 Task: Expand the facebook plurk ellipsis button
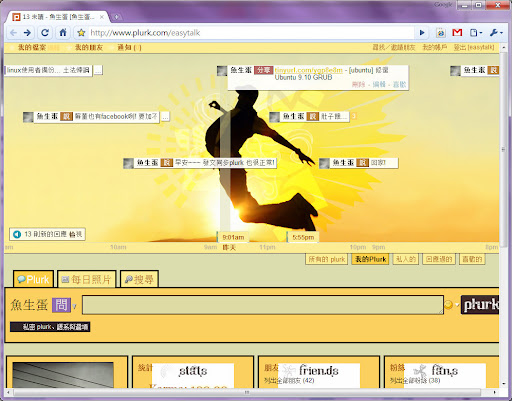(x=165, y=117)
